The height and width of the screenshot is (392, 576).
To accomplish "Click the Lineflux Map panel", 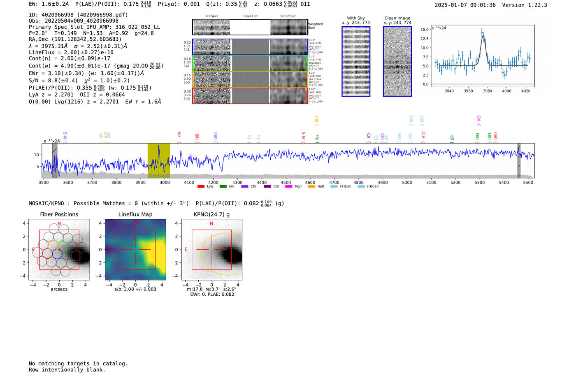I will (135, 250).
